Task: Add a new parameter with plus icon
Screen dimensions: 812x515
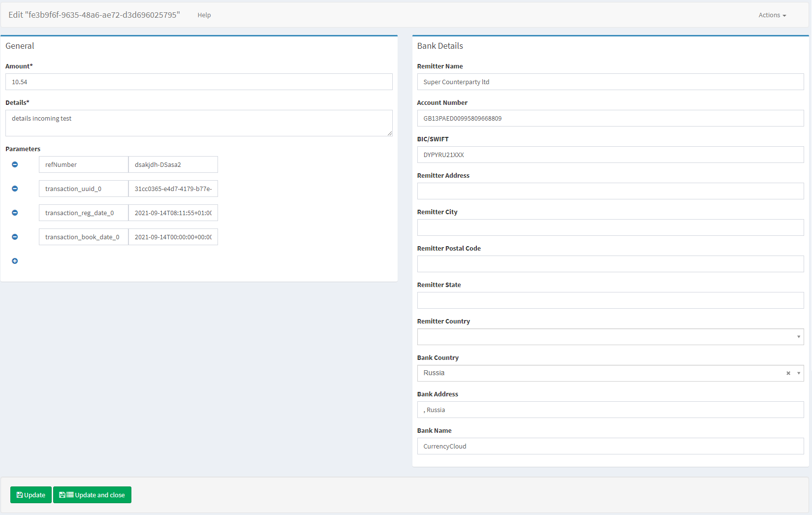Action: tap(15, 261)
